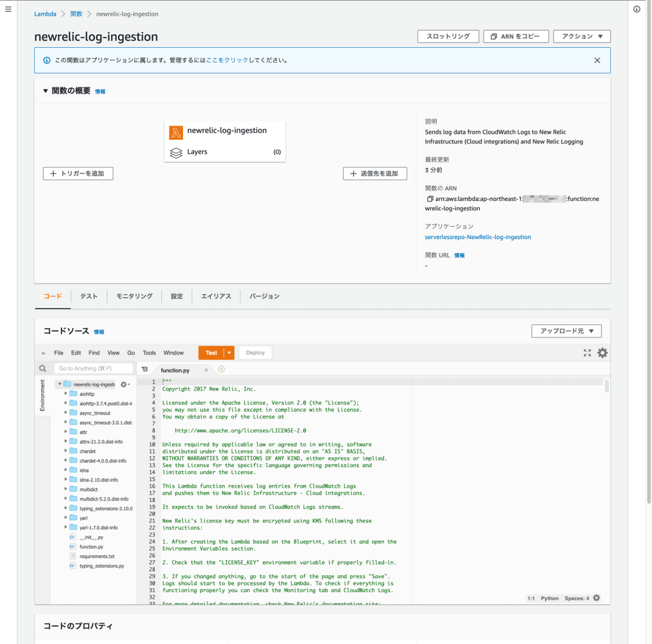
Task: Click the Layers stack icon
Action: click(x=176, y=153)
